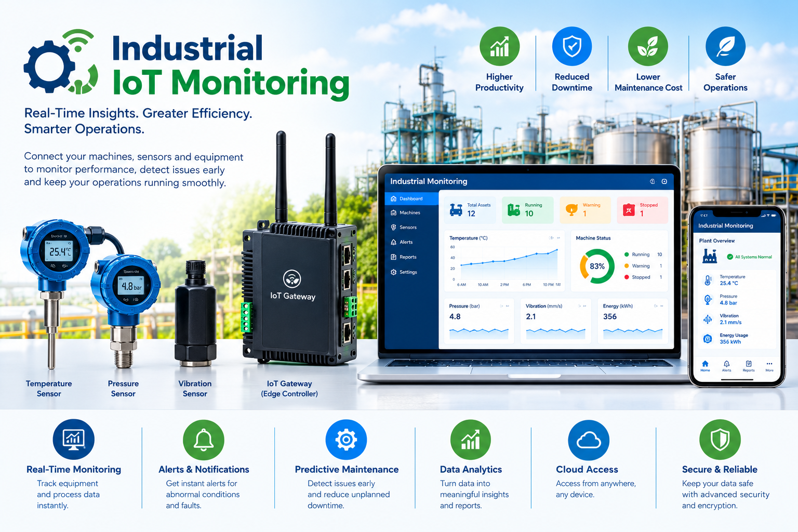The image size is (798, 532).
Task: Tap the phone Vibration 2.1 mm/s row
Action: pos(737,319)
